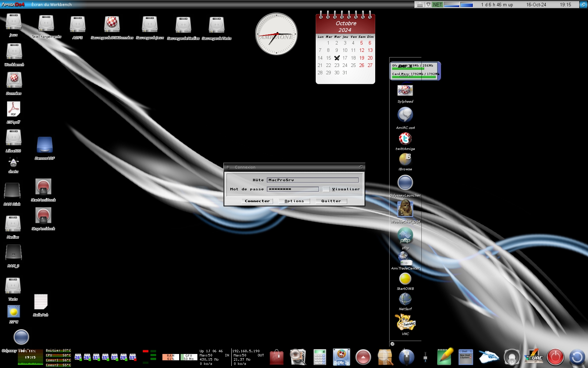
Task: Open the package search dock icon
Action: tap(385, 357)
